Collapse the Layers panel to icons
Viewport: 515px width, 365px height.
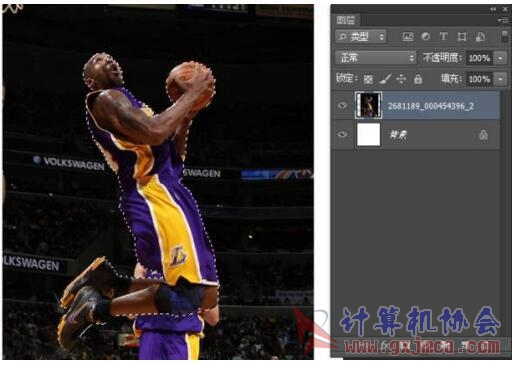coord(493,9)
